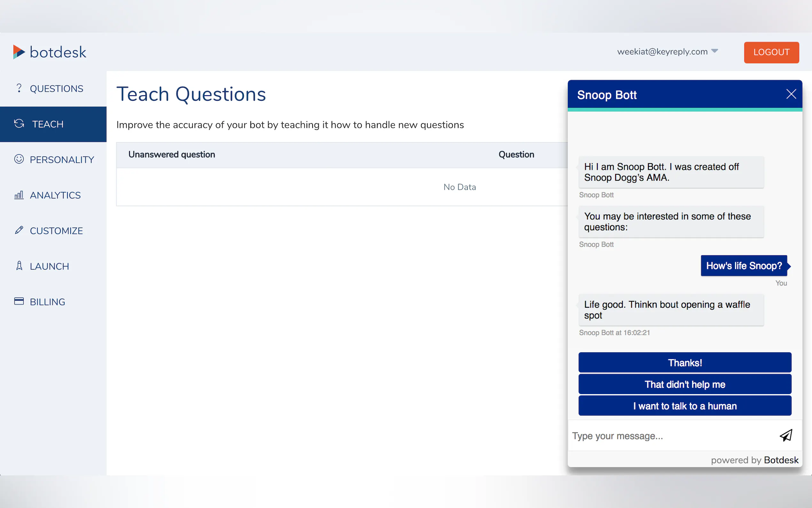Screen dimensions: 812x508
Task: Send message with paper plane icon
Action: 786,435
